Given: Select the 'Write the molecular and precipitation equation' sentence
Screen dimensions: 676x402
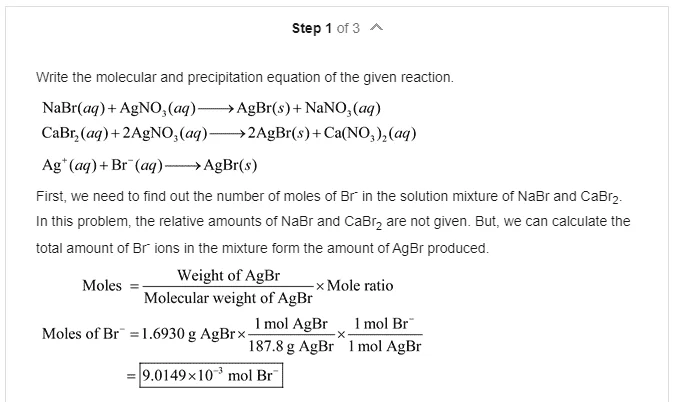Looking at the screenshot, I should pyautogui.click(x=244, y=78).
